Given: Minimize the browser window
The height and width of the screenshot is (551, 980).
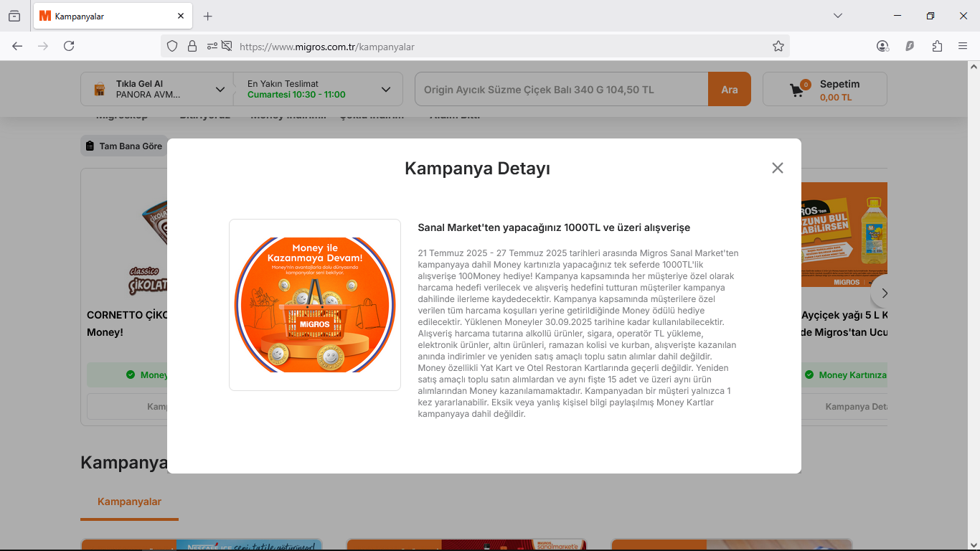Looking at the screenshot, I should point(897,16).
